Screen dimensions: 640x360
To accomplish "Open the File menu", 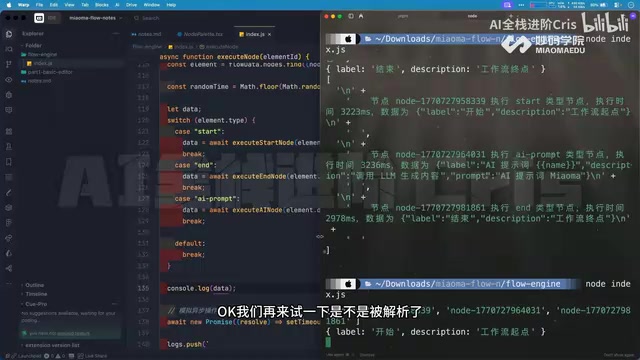I will (39, 5).
